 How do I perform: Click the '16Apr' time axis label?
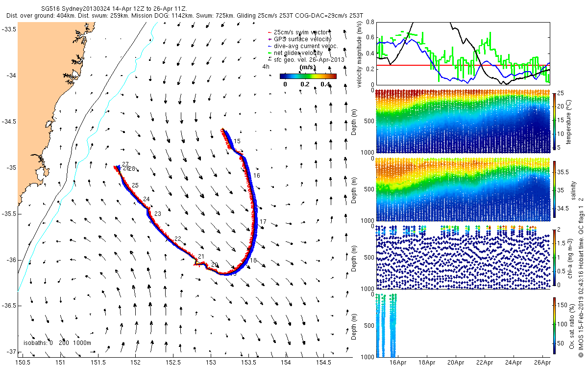pyautogui.click(x=398, y=363)
